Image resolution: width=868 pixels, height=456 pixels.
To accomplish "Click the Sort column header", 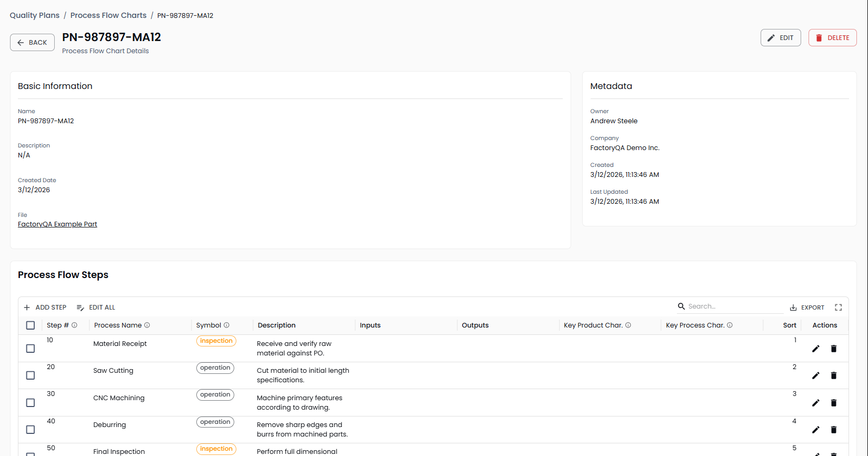I will 789,325.
